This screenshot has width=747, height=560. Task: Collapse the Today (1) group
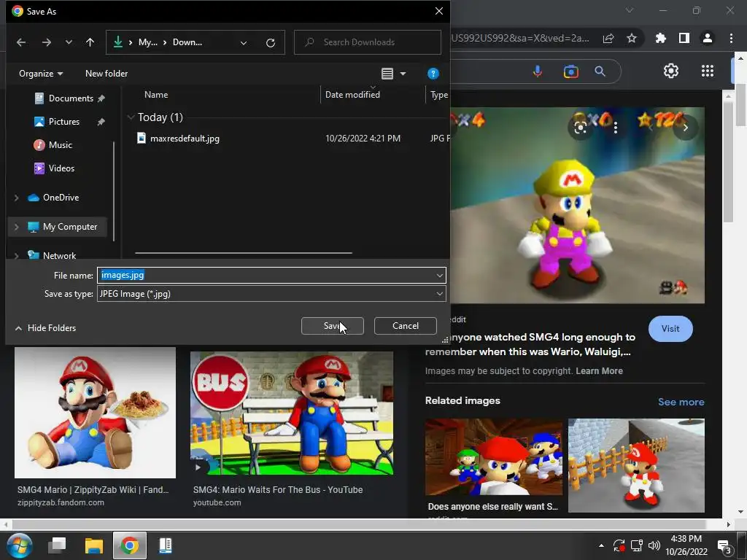(x=131, y=117)
